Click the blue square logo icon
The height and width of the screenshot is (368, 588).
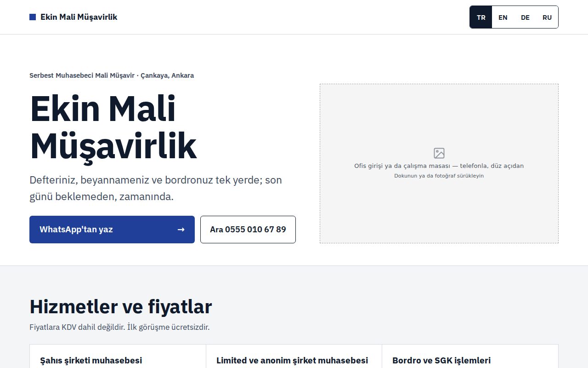tap(33, 17)
